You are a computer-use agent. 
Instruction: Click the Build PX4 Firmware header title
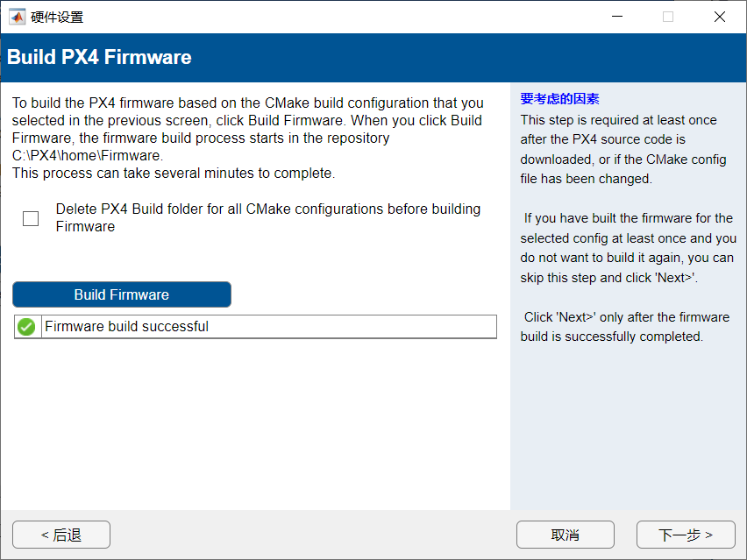pyautogui.click(x=99, y=58)
